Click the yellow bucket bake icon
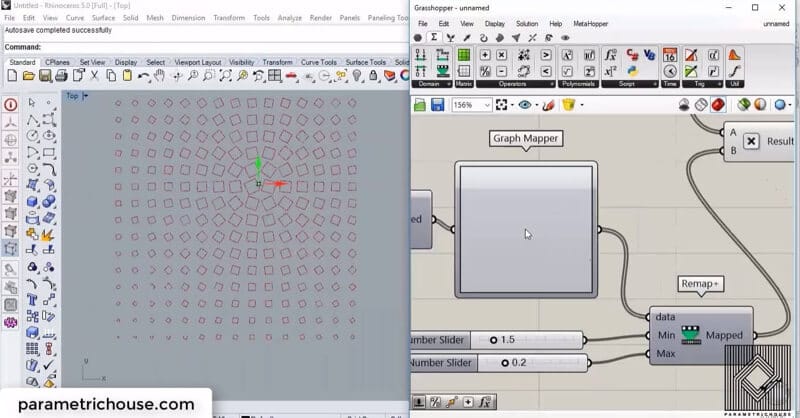 click(568, 105)
